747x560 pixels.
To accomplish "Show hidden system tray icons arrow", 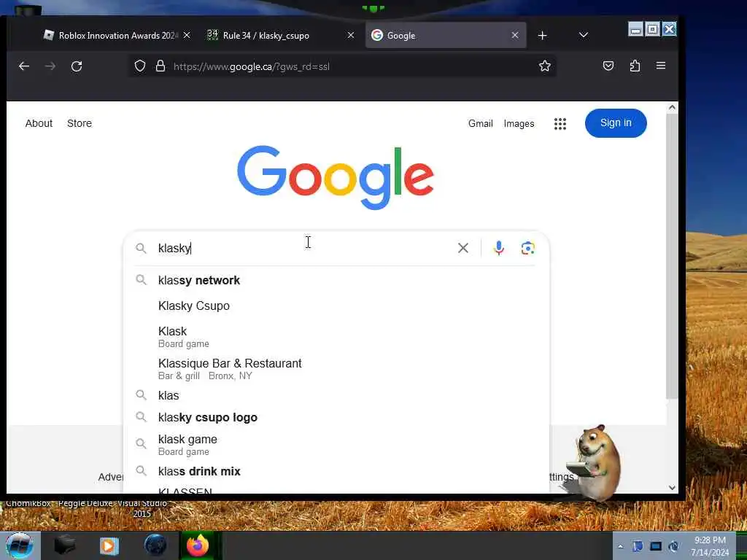I will 620,546.
